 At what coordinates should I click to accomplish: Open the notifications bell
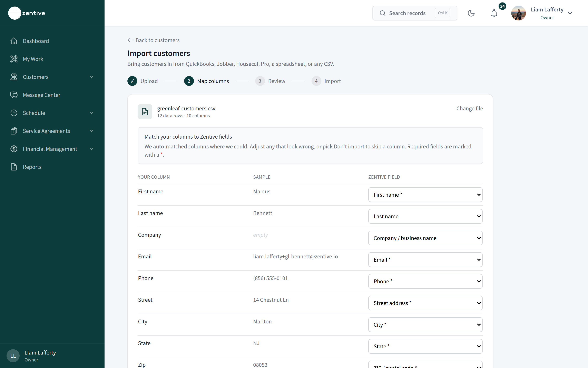tap(494, 13)
